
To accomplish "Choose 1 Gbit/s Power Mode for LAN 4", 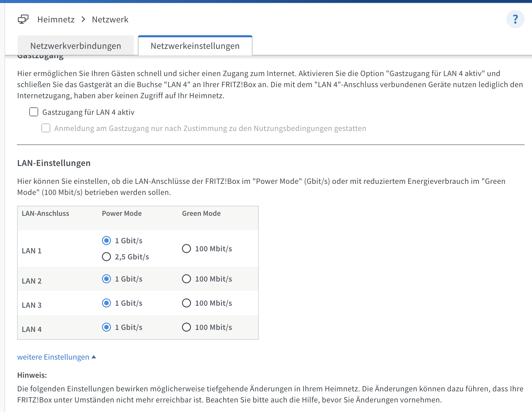I will click(106, 327).
